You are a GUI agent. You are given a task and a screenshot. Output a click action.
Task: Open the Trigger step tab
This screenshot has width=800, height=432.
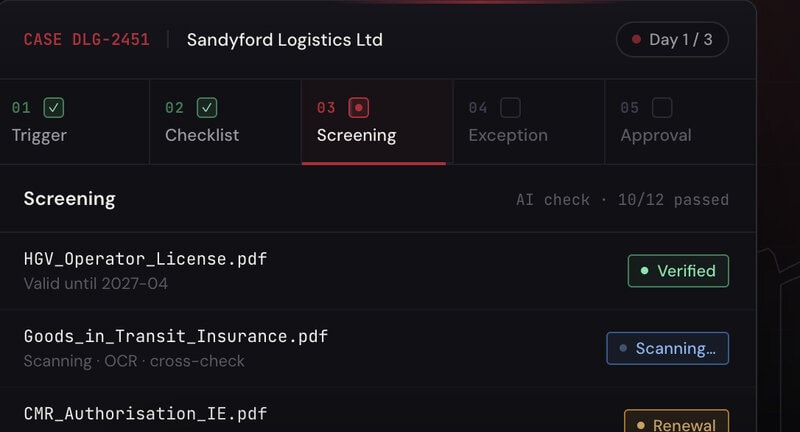click(74, 122)
